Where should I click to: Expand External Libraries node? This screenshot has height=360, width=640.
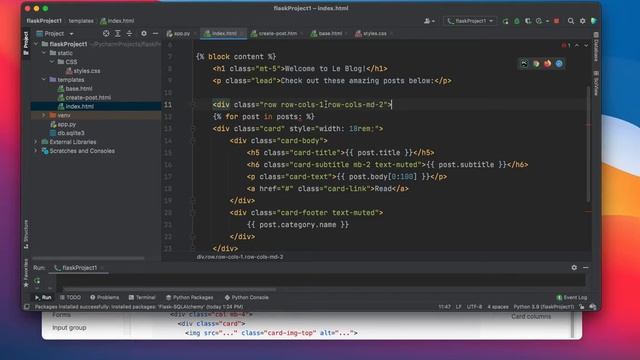[36, 142]
